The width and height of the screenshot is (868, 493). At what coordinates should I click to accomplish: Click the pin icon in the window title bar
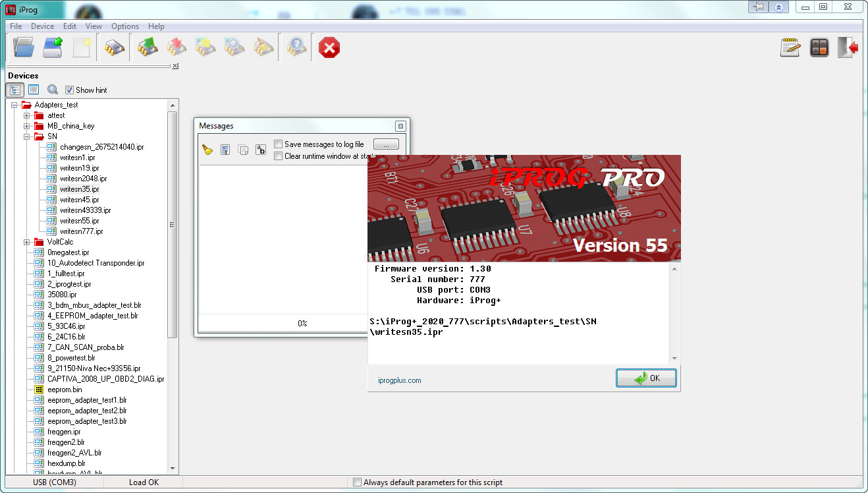click(760, 7)
